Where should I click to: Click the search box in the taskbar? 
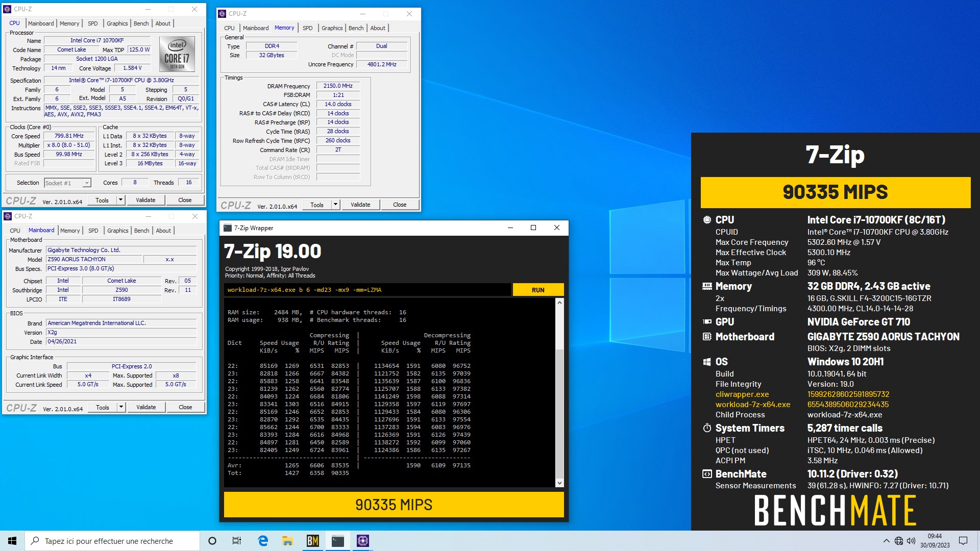pos(112,541)
